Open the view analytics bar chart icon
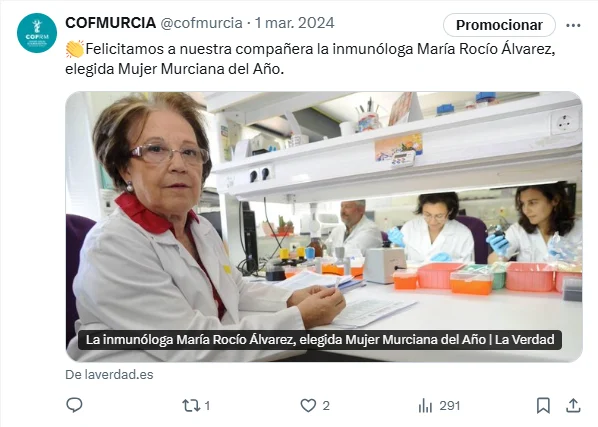 tap(425, 406)
